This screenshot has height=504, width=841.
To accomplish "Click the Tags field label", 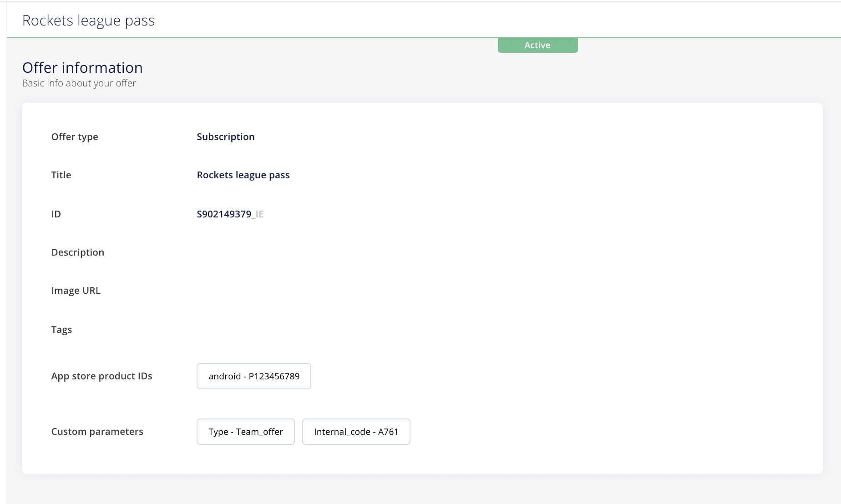I will (x=61, y=330).
